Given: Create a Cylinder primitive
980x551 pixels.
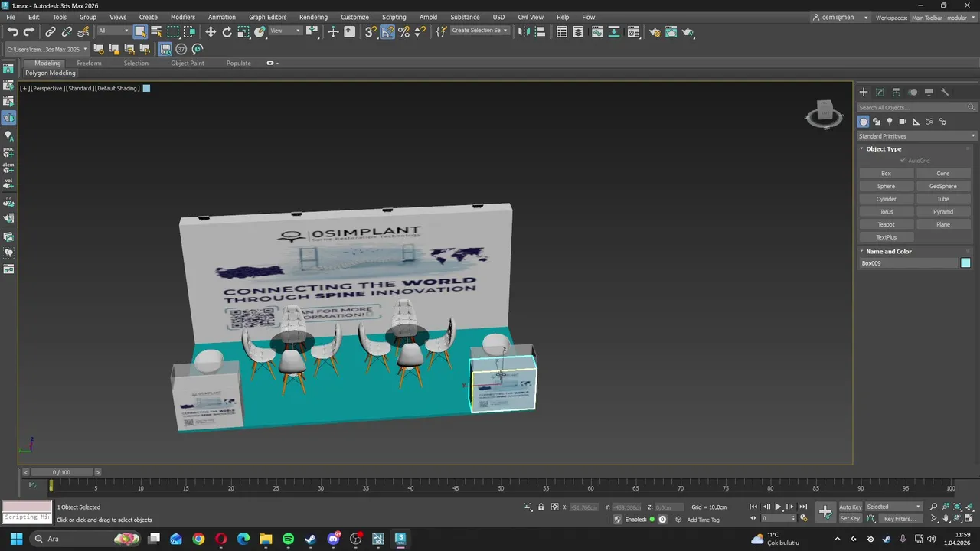Looking at the screenshot, I should click(886, 199).
